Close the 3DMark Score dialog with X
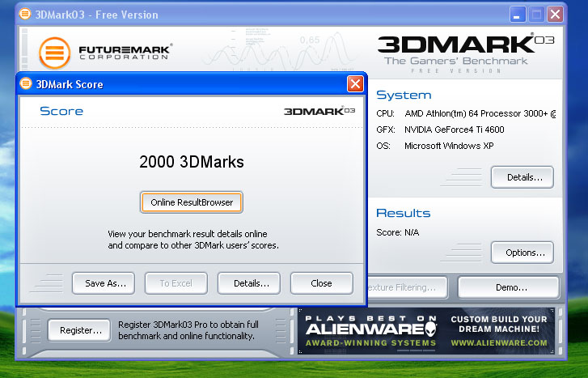Viewport: 588px width, 378px height. 355,84
